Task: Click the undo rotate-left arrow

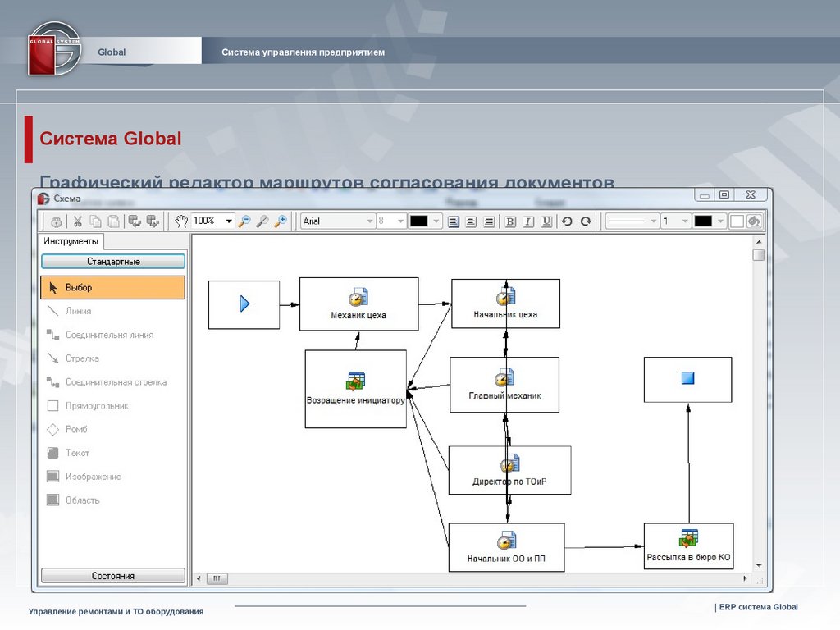Action: coord(567,221)
